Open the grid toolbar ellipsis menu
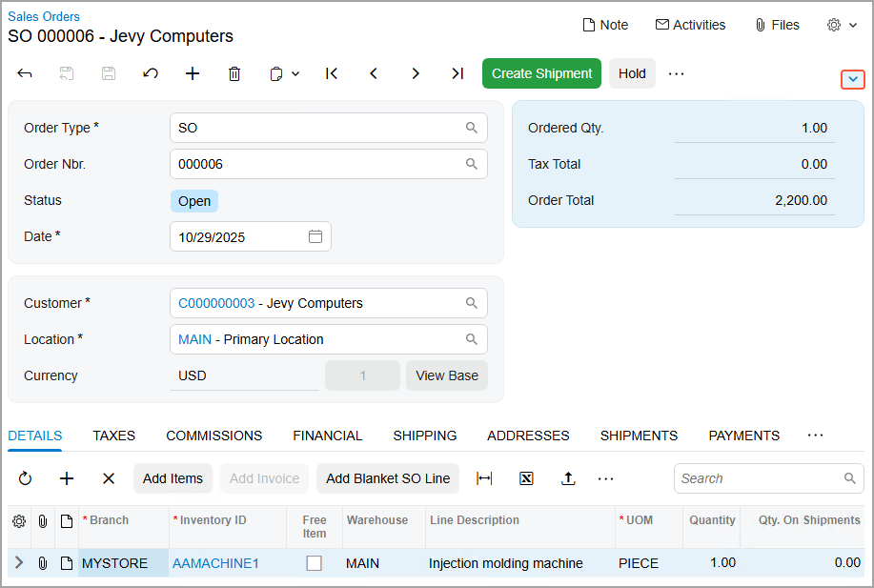Image resolution: width=874 pixels, height=588 pixels. point(606,478)
